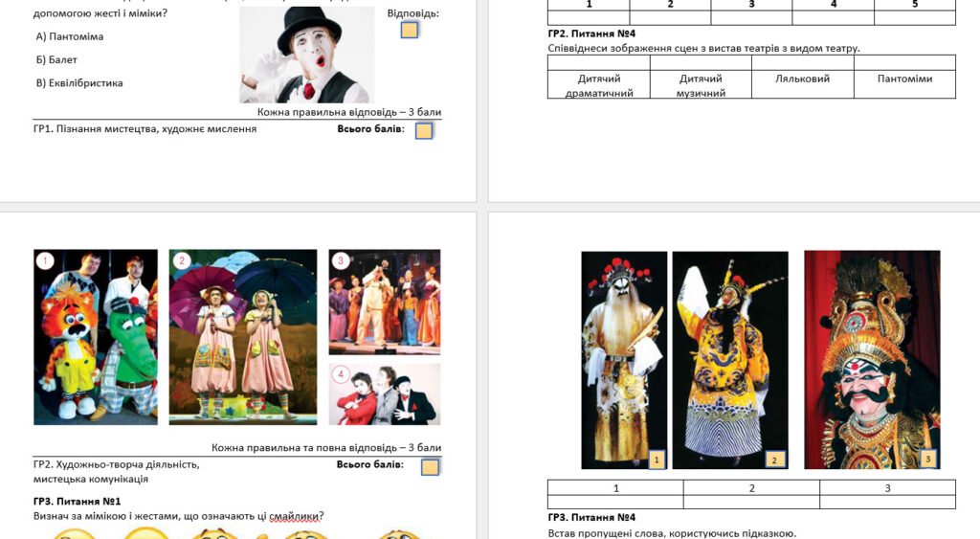Viewport: 980px width, 539px height.
Task: Click the circled number 3 badge on stage photo
Action: pos(340,259)
